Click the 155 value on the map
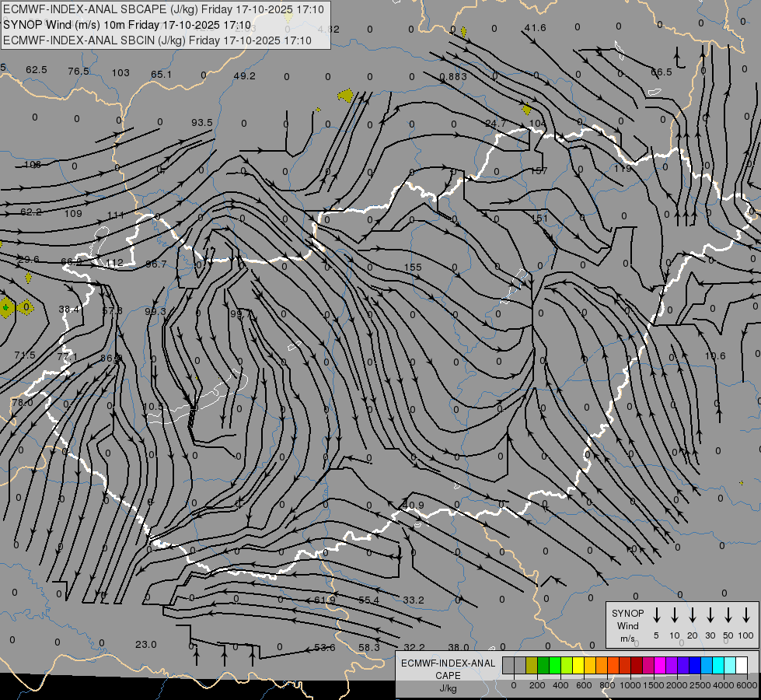 coord(413,268)
